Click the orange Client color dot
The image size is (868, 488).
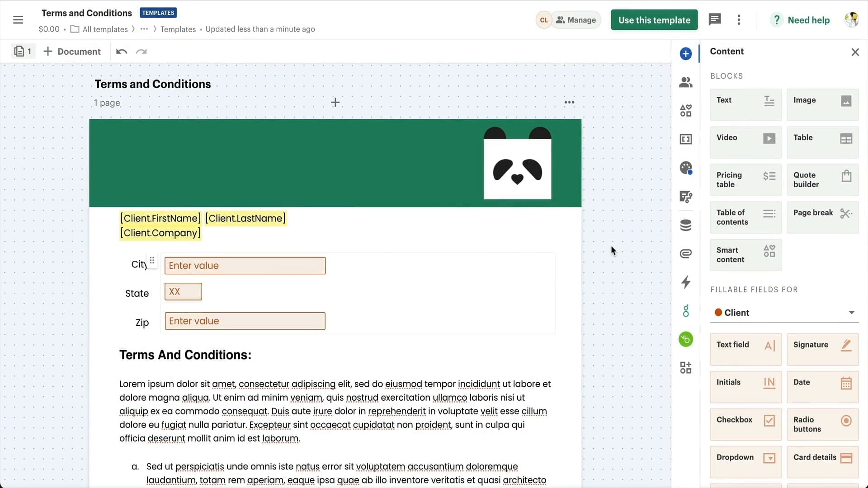pos(718,313)
